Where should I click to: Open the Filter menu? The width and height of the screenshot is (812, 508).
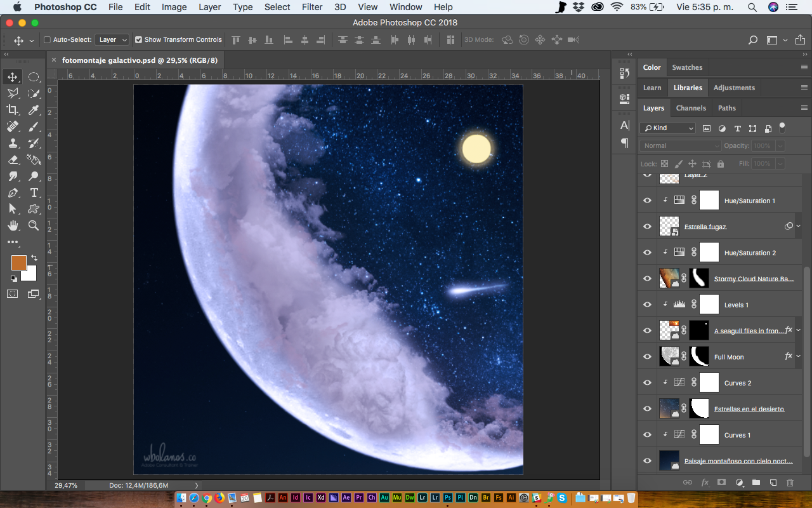pos(312,7)
